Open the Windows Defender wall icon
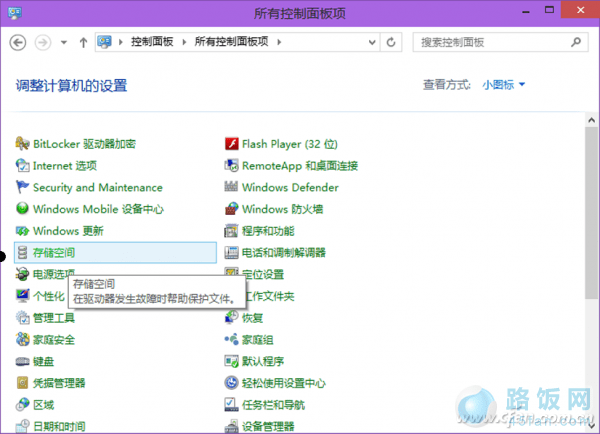The width and height of the screenshot is (600, 434). (x=231, y=187)
